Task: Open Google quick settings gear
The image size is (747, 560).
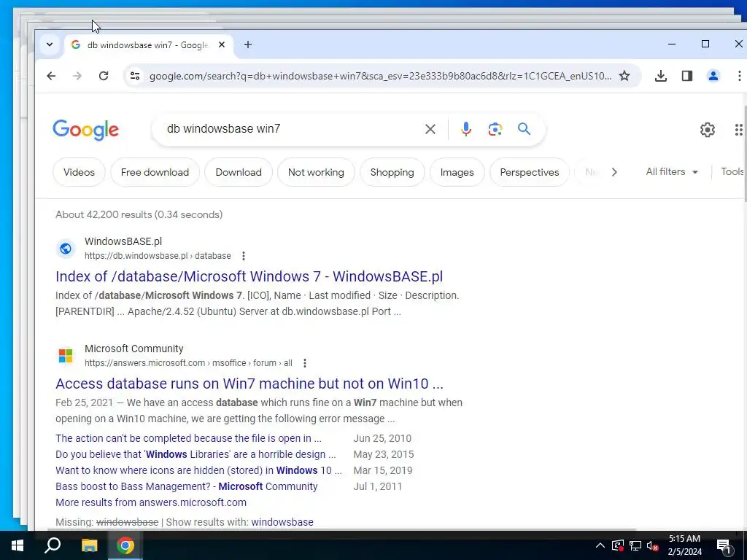Action: click(x=708, y=130)
